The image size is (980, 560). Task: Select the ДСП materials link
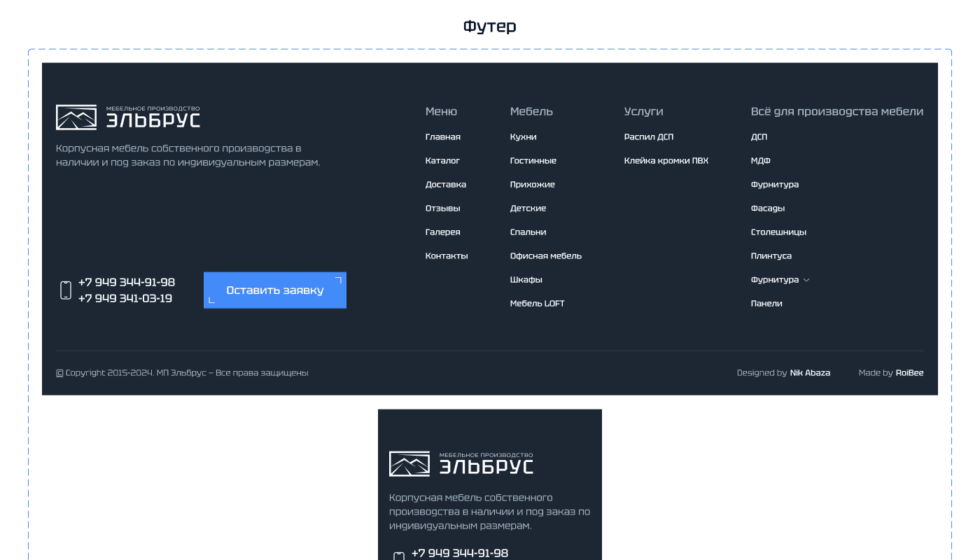(759, 137)
